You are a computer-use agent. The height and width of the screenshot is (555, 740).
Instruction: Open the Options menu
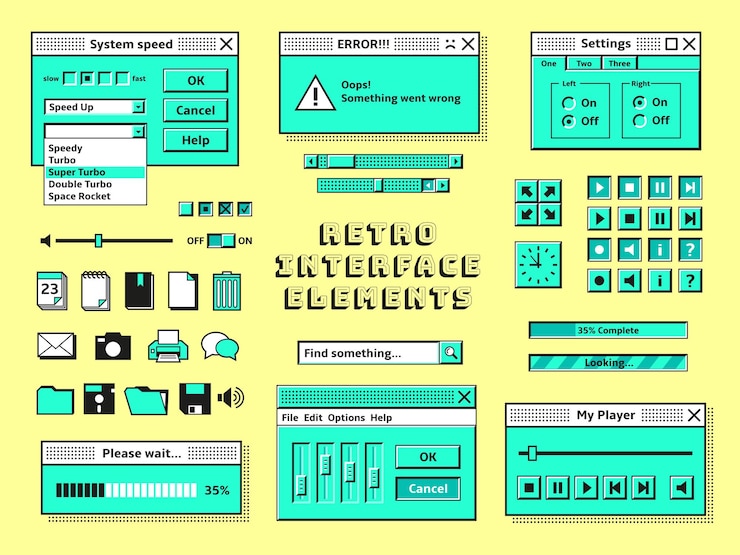click(x=346, y=418)
